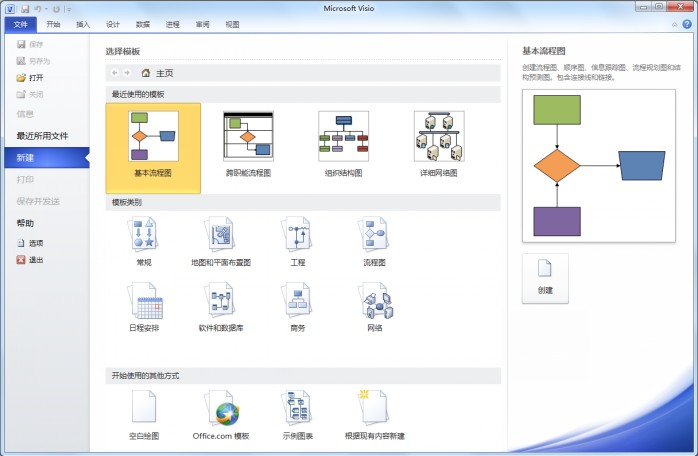The height and width of the screenshot is (456, 698).
Task: Go to 主页 in template navigation
Action: pos(158,73)
